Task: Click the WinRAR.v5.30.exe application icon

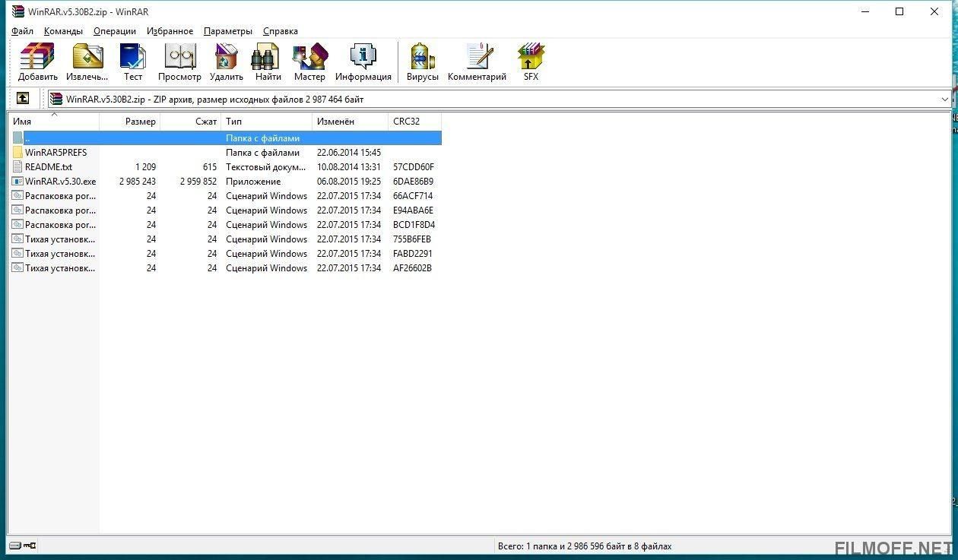Action: [x=17, y=181]
